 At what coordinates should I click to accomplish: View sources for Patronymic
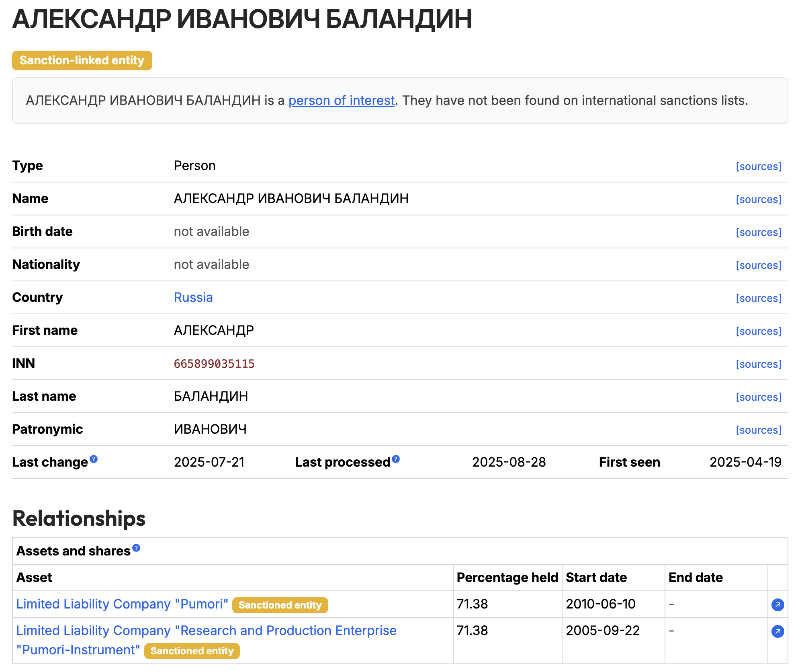click(x=758, y=430)
